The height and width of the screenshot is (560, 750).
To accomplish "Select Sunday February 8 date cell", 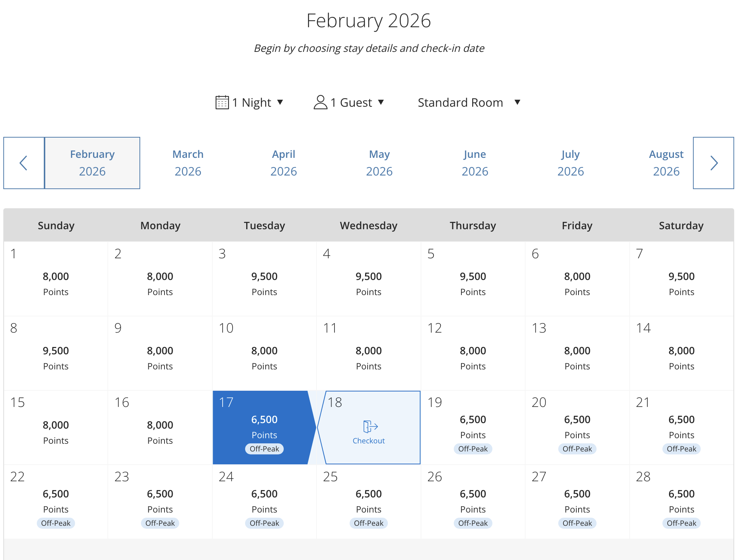I will (56, 353).
